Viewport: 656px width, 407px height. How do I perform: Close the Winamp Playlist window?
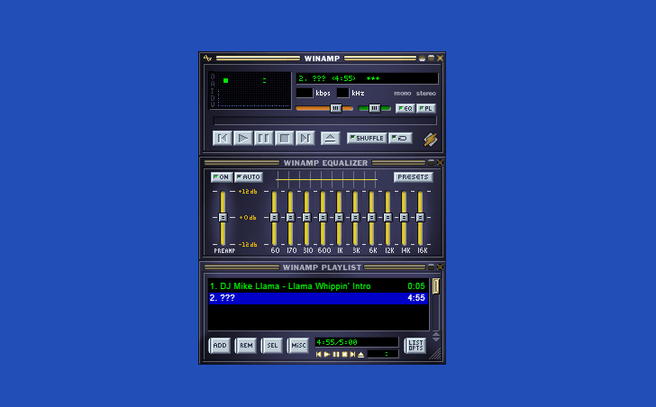pyautogui.click(x=440, y=267)
